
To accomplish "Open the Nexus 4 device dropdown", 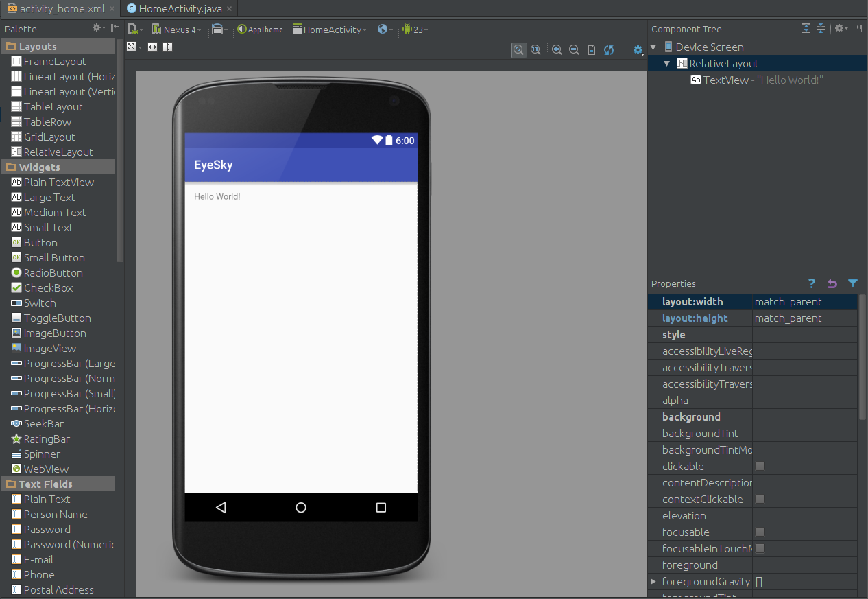I will [177, 30].
